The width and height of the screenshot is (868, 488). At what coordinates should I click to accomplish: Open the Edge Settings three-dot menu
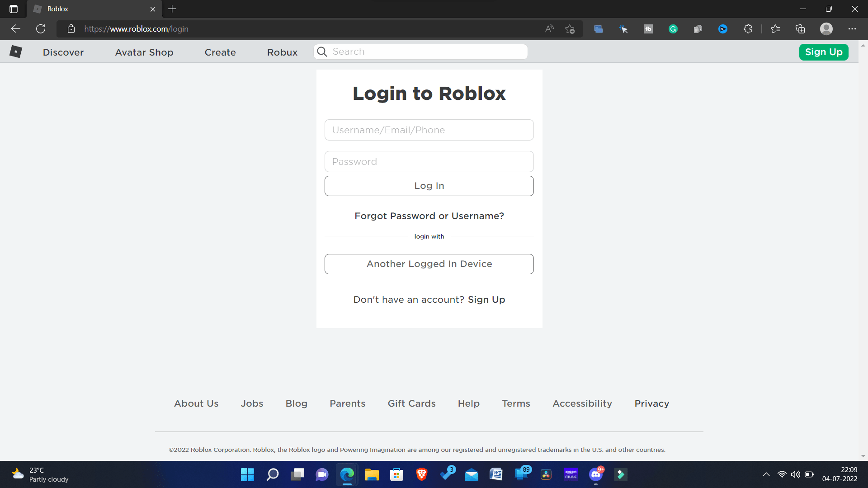[853, 28]
